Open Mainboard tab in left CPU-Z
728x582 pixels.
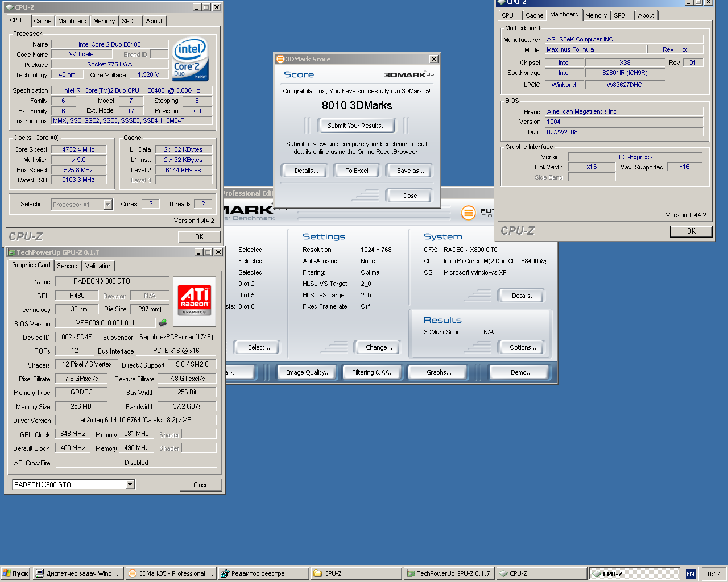click(72, 21)
